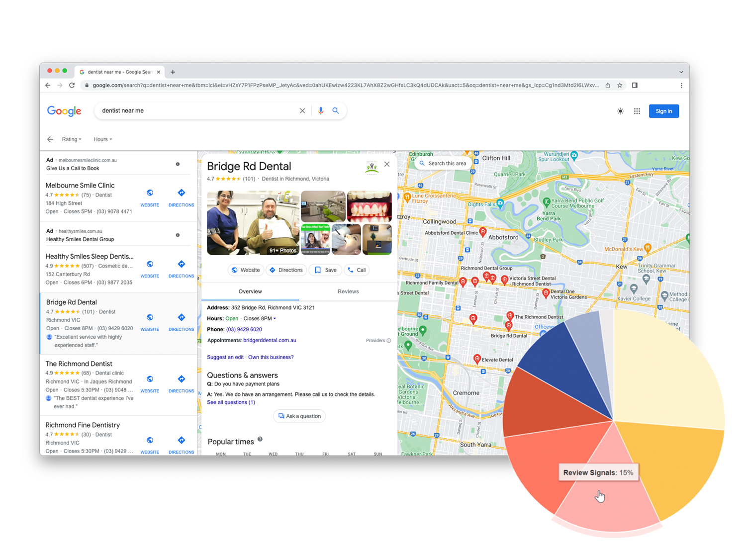Open the See all questions link
Screen dimensions: 746x560
pos(231,402)
